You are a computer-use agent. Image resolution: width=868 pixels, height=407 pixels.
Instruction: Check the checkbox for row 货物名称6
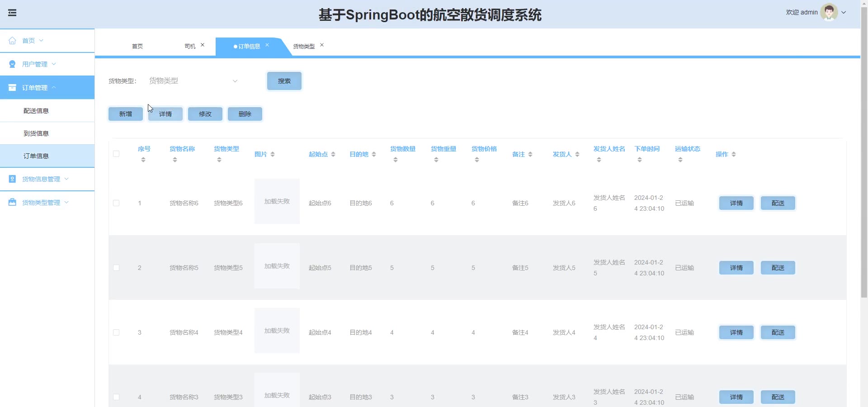(x=116, y=203)
